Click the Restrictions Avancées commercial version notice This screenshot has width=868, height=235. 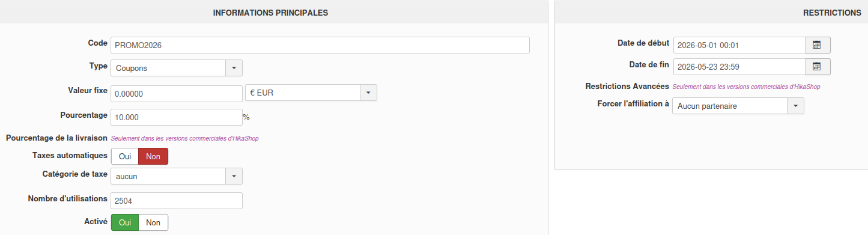[x=746, y=87]
